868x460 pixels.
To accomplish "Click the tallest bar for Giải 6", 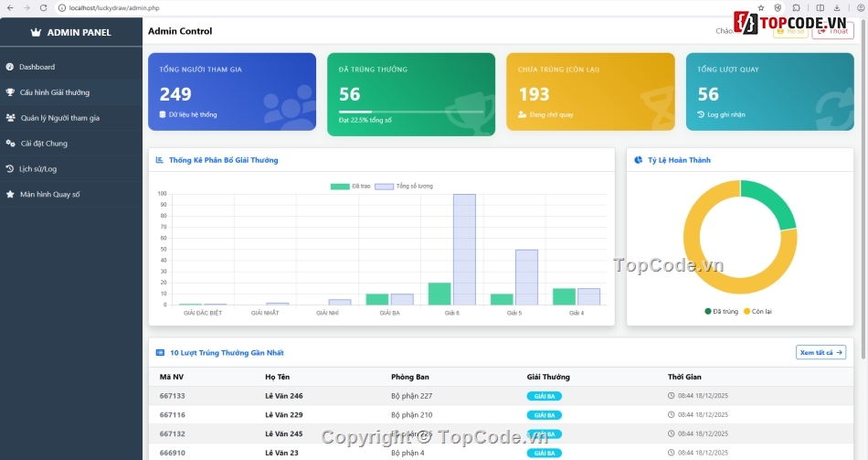I will coord(464,249).
